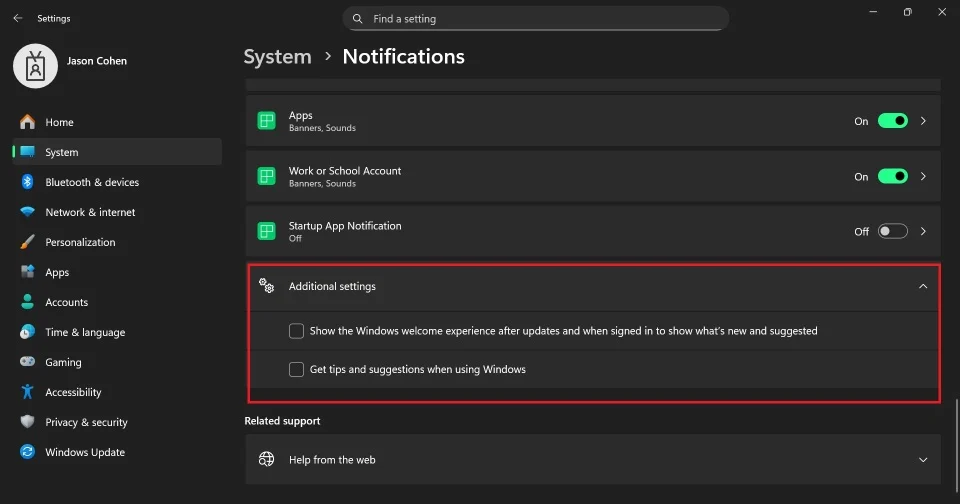Check Show the Windows welcome experience box

tap(296, 331)
